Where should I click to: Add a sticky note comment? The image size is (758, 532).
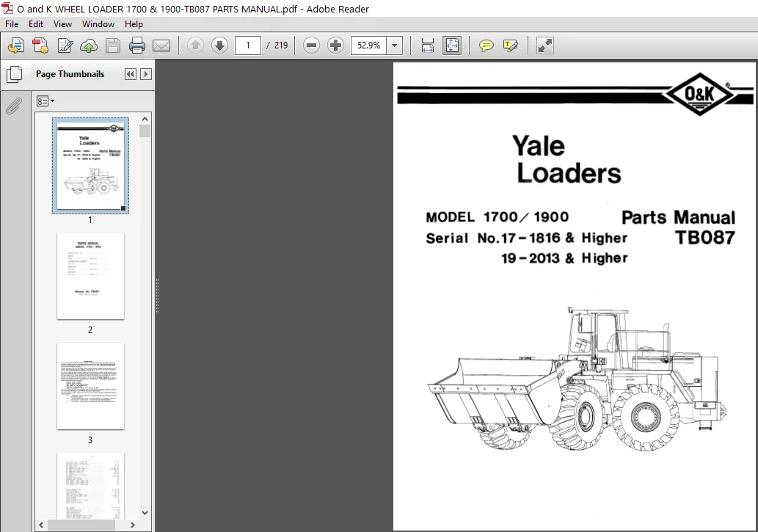coord(486,45)
